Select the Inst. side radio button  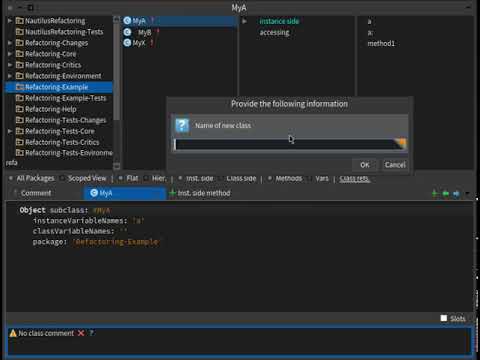(x=180, y=178)
